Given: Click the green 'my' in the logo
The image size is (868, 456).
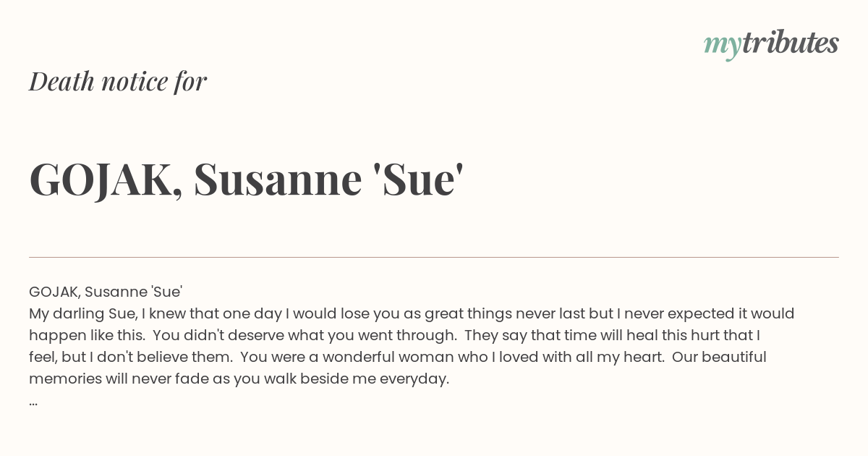Looking at the screenshot, I should pyautogui.click(x=722, y=47).
